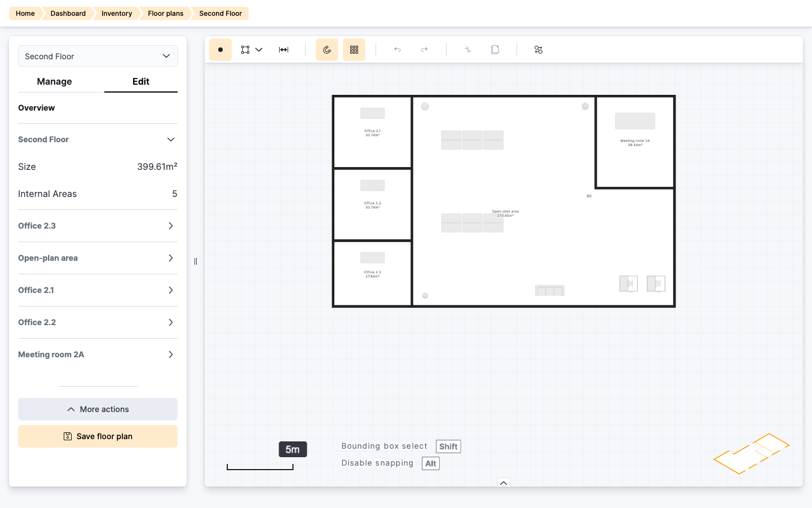
Task: Click the redo arrow icon
Action: [425, 50]
